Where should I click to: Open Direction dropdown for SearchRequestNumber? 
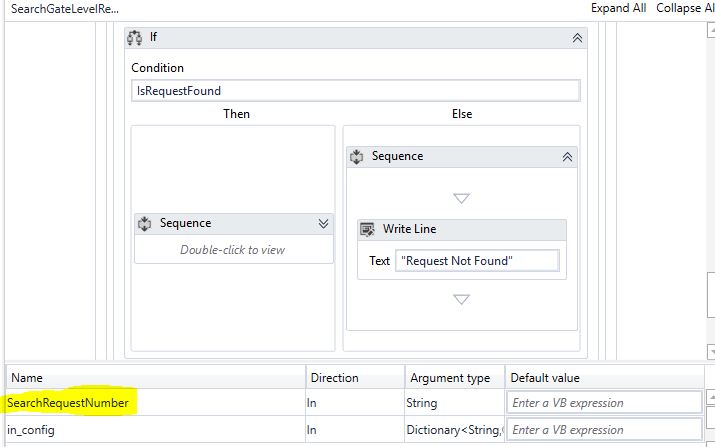(x=352, y=403)
